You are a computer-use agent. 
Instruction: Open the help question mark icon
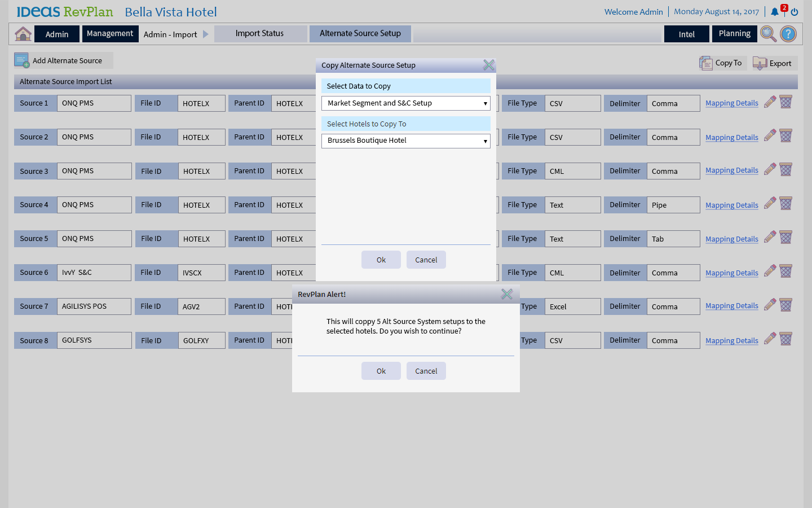(x=788, y=34)
